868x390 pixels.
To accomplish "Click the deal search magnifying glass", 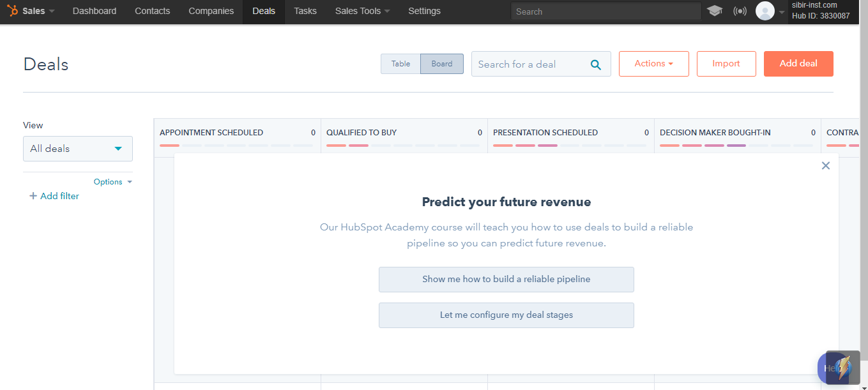I will pyautogui.click(x=595, y=64).
